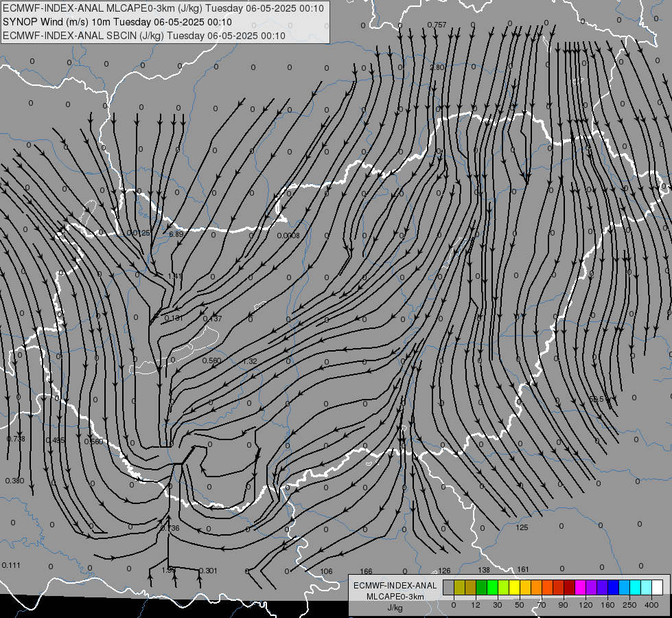Click the map value 0.301
Viewport: 672px width, 618px height.
pyautogui.click(x=208, y=571)
